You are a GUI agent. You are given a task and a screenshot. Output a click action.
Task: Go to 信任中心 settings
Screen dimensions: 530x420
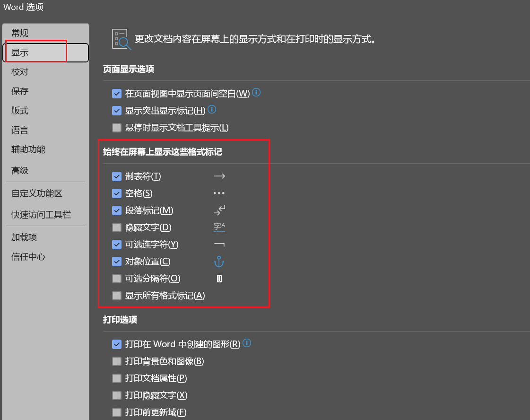coord(28,257)
